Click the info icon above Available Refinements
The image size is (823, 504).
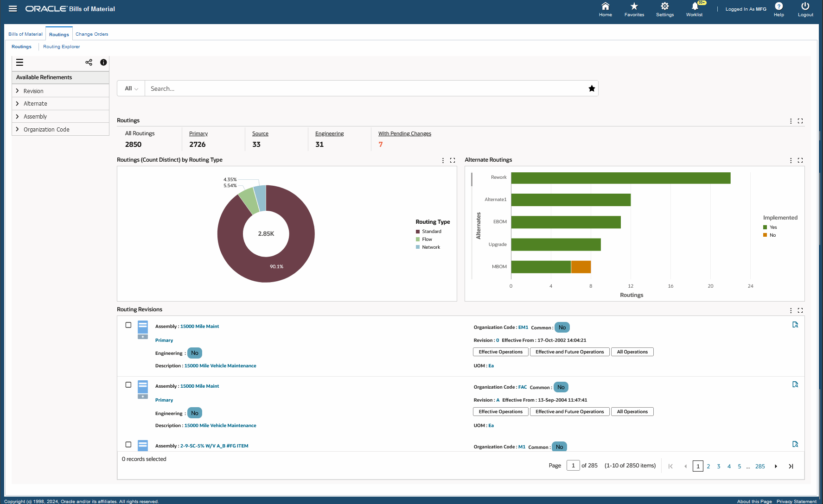coord(103,62)
